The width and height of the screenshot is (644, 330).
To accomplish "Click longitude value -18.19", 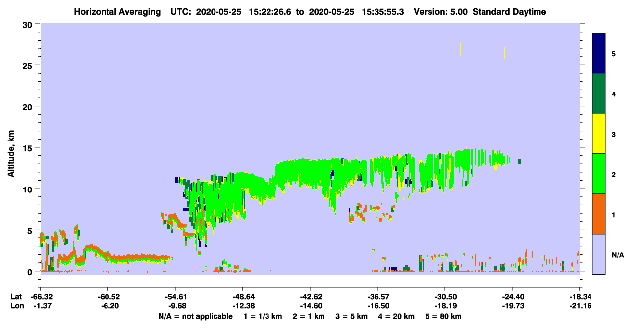I will tap(445, 306).
